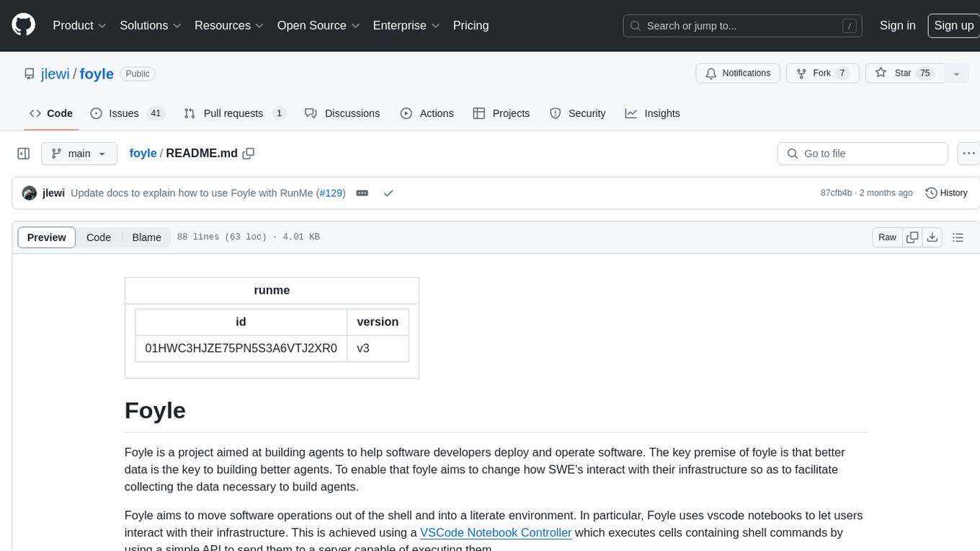Switch to the Issues tab
This screenshot has height=551, width=980.
tap(128, 113)
